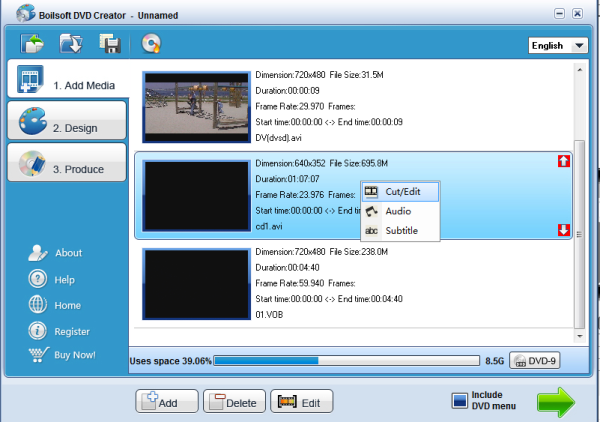Click the open project toolbar icon

pos(72,44)
